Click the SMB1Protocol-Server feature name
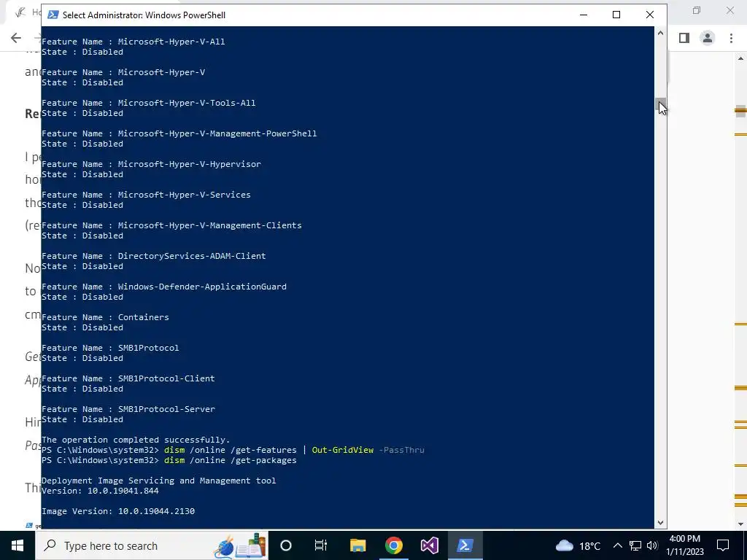Viewport: 747px width, 560px height. (166, 409)
